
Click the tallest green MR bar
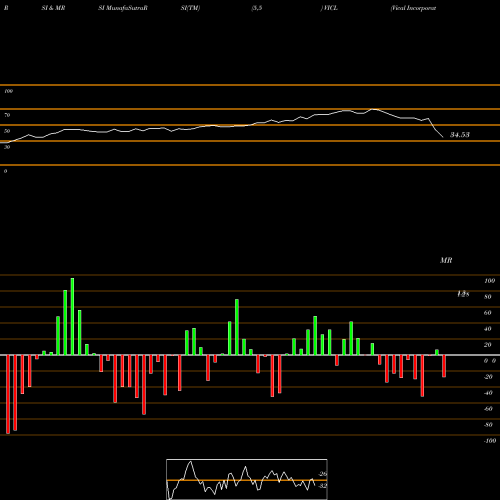click(x=72, y=316)
